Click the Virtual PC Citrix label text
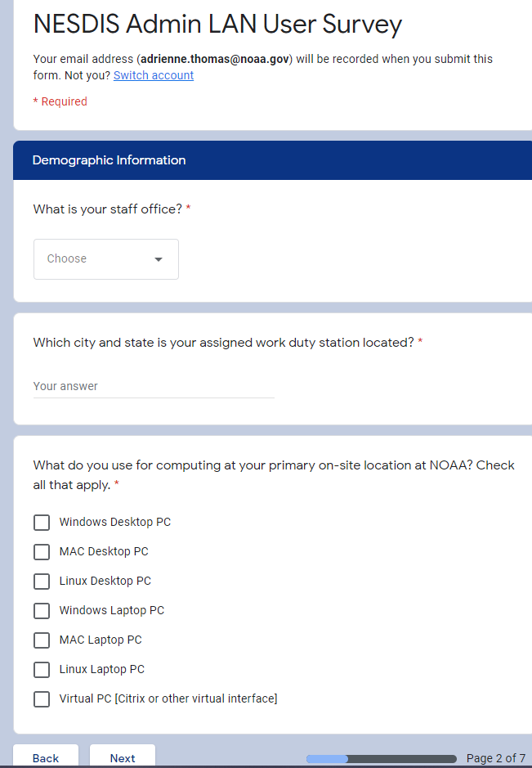Image resolution: width=532 pixels, height=768 pixels. coord(168,698)
